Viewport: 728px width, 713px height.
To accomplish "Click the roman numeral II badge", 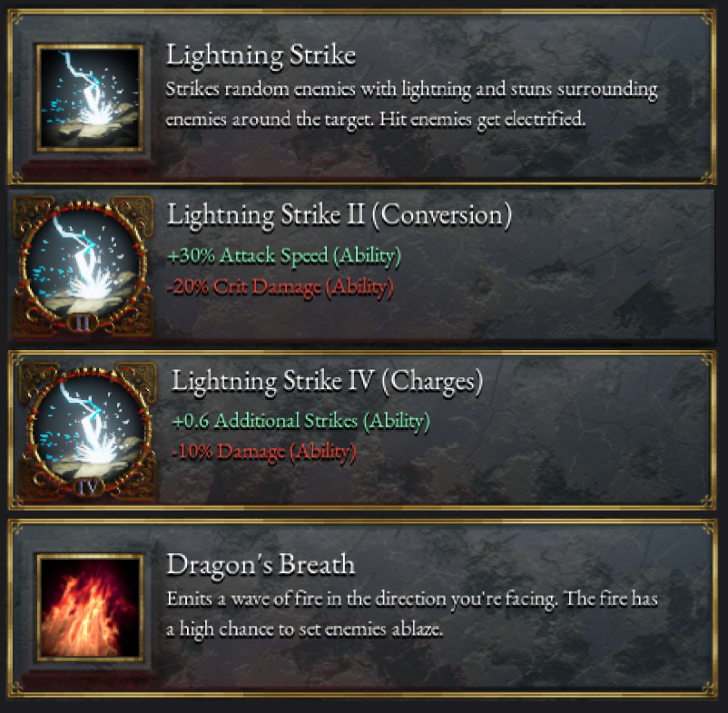I will [x=83, y=322].
